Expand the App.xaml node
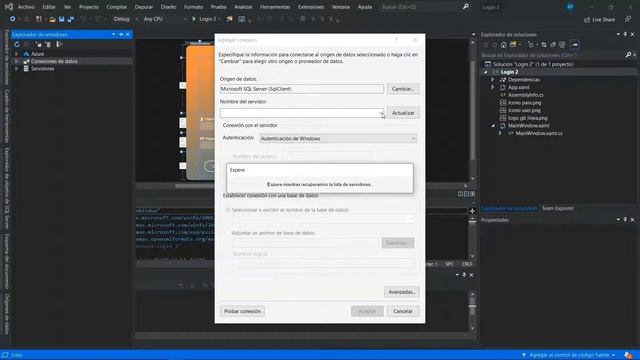This screenshot has height=360, width=640. pos(493,87)
